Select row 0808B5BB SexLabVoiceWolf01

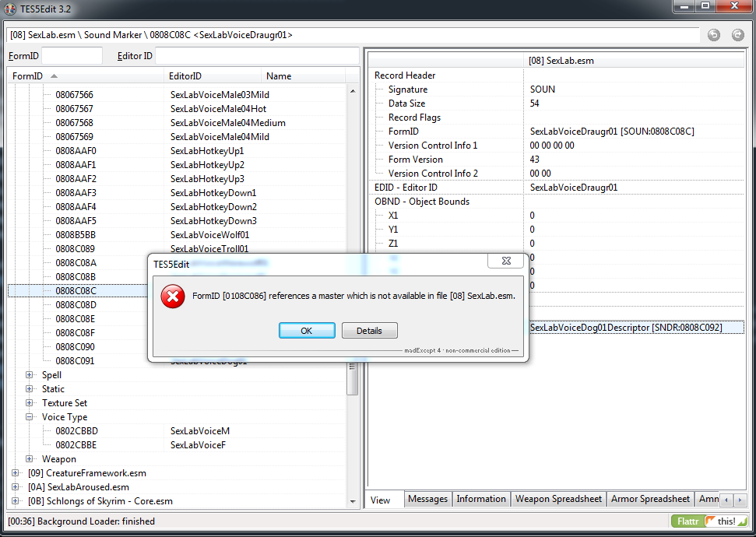(177, 234)
